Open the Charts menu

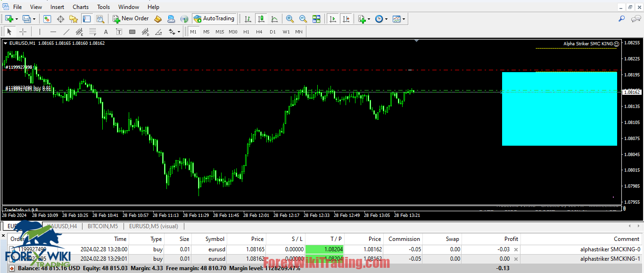[x=80, y=7]
